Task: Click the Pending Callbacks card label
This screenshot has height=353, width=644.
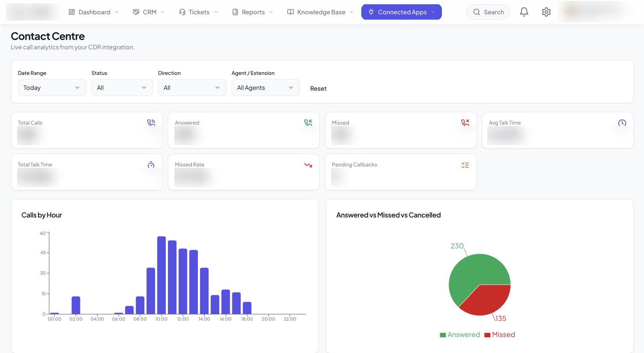Action: 355,165
